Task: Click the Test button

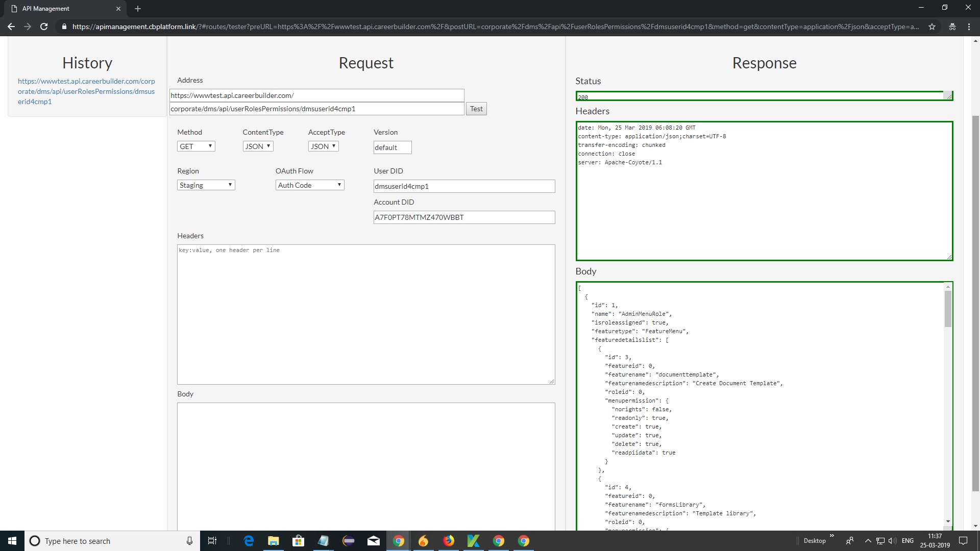Action: point(476,109)
